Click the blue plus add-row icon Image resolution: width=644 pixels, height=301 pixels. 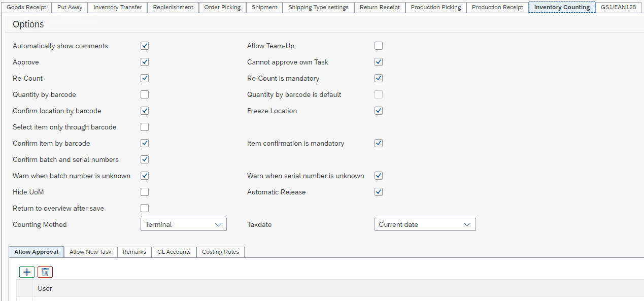click(27, 272)
